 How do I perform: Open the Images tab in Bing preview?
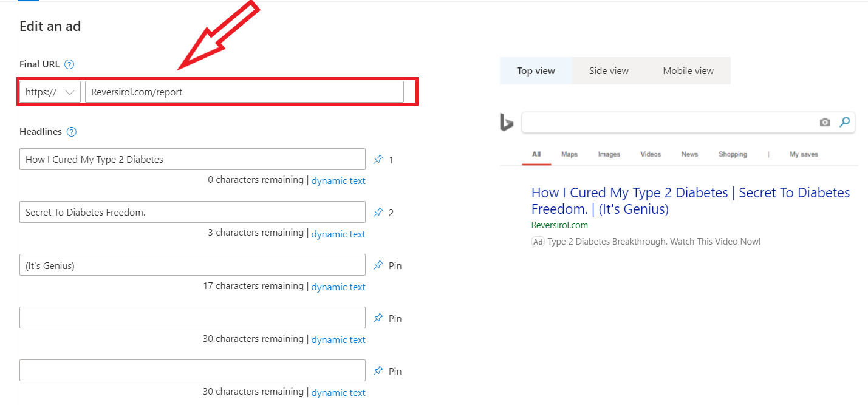tap(609, 154)
